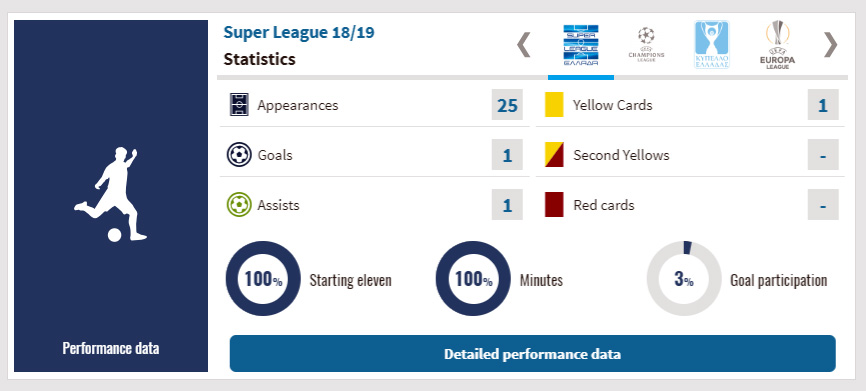Image resolution: width=866 pixels, height=391 pixels.
Task: Go to previous competition with left chevron
Action: [x=524, y=45]
